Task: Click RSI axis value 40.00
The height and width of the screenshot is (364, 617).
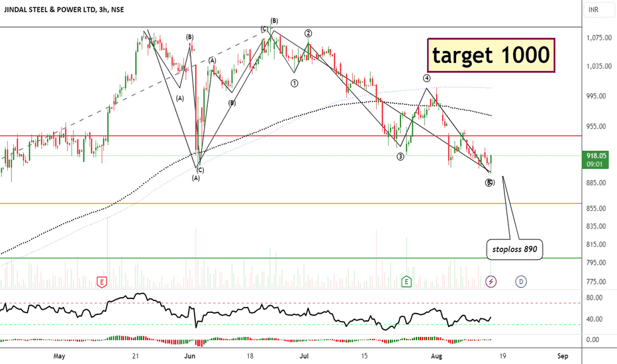Action: [x=594, y=319]
